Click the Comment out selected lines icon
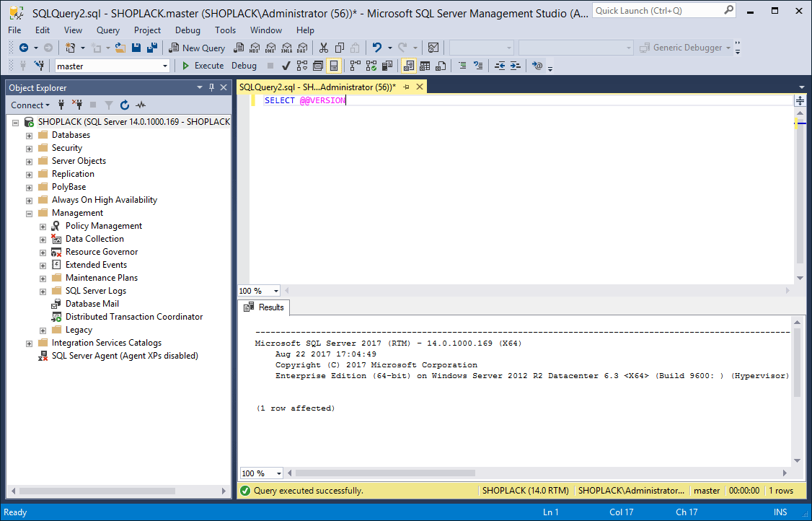 [x=462, y=66]
